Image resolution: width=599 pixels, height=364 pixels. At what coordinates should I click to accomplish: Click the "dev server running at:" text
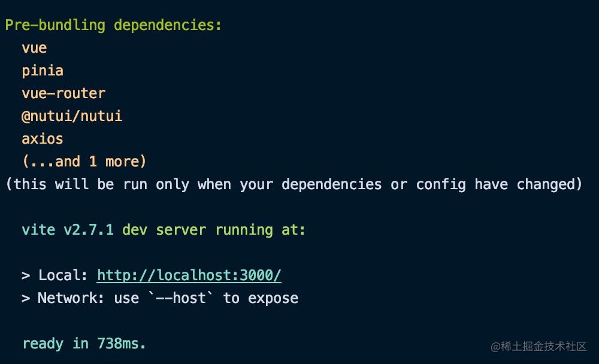(214, 230)
